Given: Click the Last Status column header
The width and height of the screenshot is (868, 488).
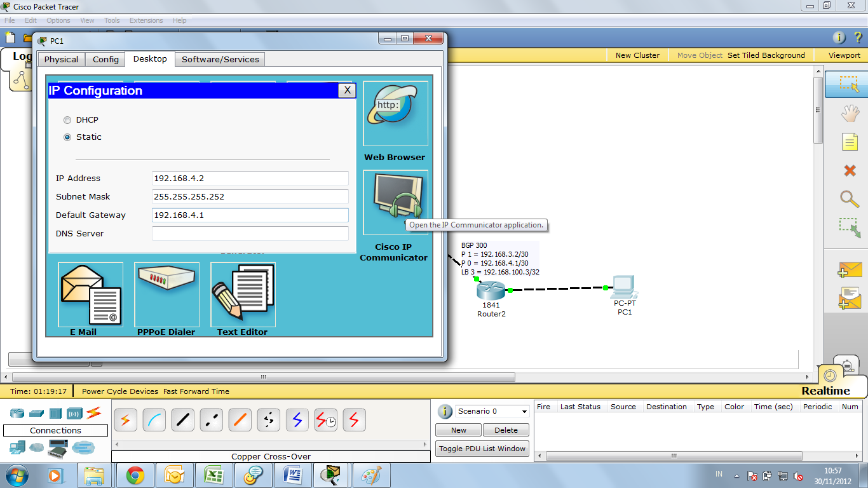Looking at the screenshot, I should (580, 407).
